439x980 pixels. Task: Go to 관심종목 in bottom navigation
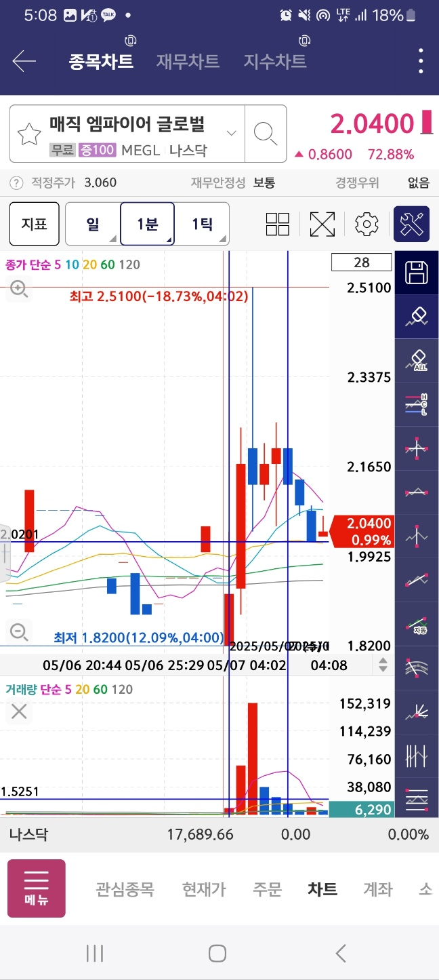(125, 889)
